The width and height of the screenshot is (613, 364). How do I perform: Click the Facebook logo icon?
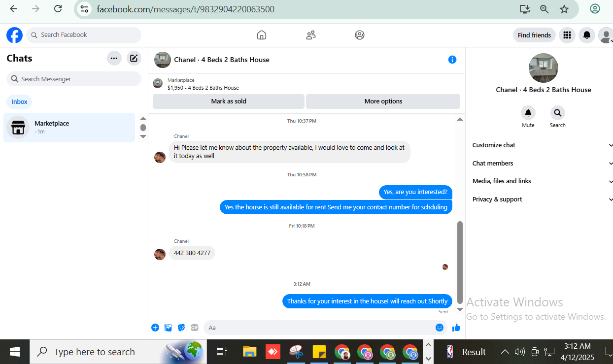[14, 35]
